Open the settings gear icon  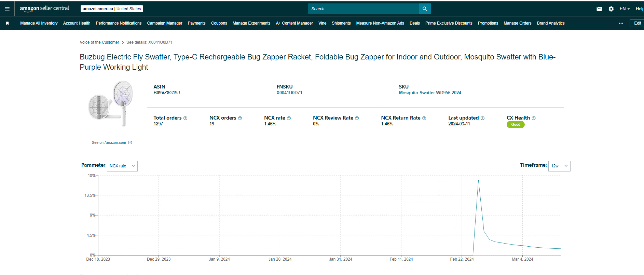611,9
